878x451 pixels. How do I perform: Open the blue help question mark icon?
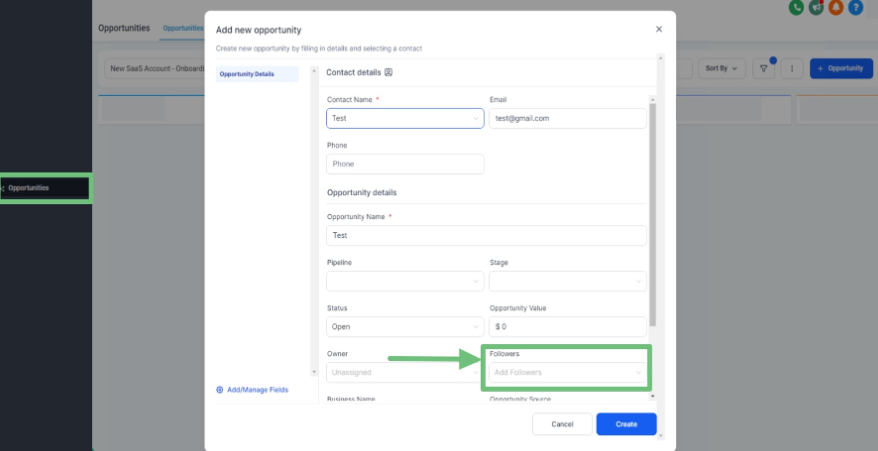(x=855, y=7)
